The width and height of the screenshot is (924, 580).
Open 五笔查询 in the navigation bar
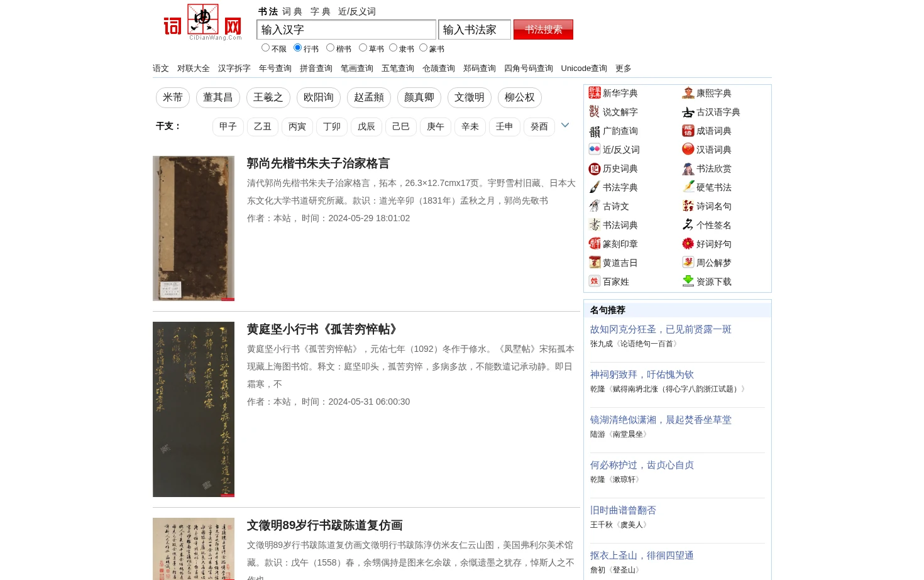[x=398, y=68]
